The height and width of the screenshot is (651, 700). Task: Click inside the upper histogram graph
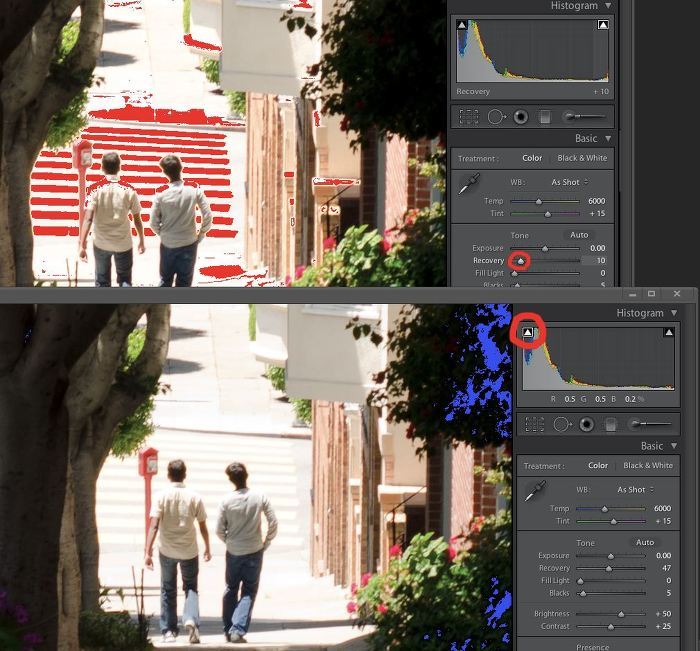[x=532, y=50]
